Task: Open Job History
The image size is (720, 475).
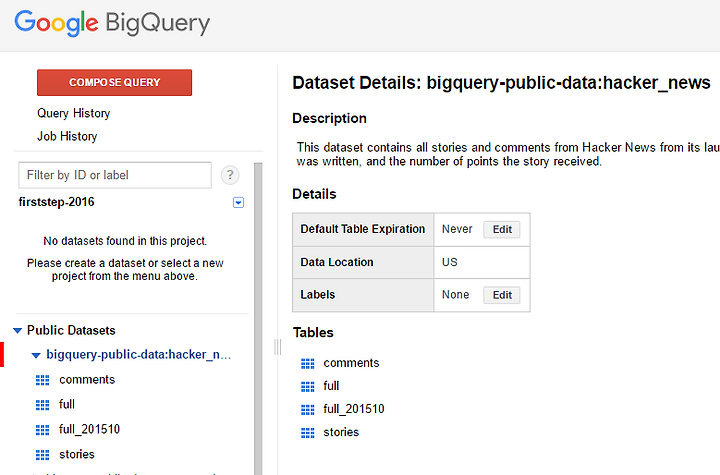Action: [x=67, y=136]
